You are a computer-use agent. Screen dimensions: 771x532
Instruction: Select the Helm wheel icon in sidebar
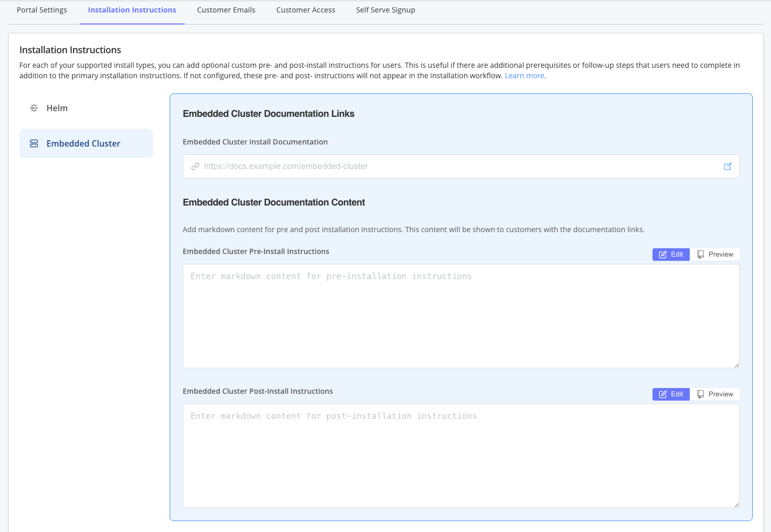tap(33, 108)
